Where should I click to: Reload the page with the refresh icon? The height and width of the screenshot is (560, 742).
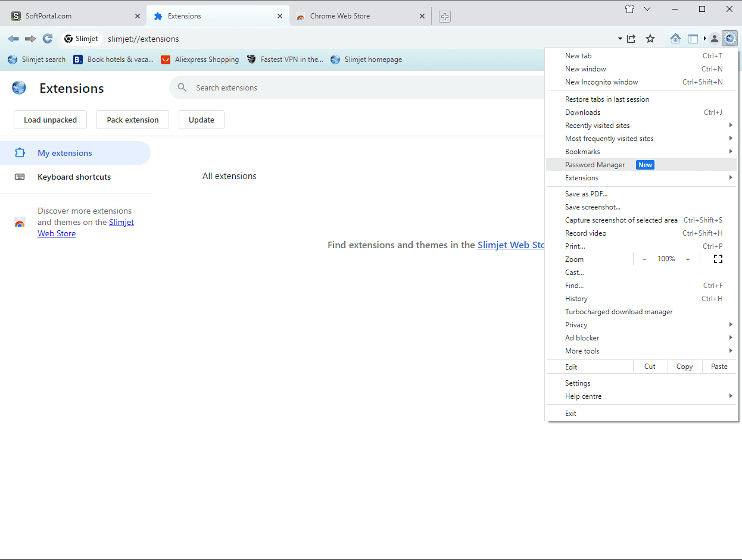pyautogui.click(x=48, y=39)
